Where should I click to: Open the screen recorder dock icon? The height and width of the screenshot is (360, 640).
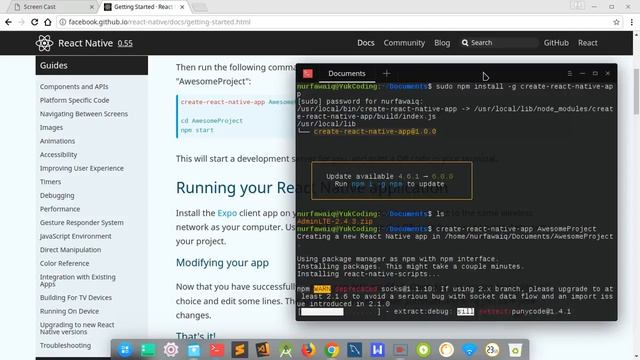(400, 350)
